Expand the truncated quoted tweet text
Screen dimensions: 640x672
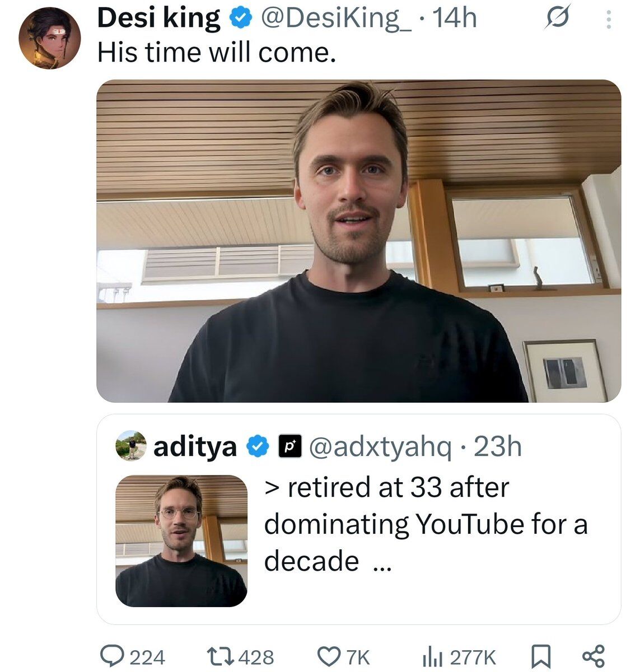click(426, 524)
